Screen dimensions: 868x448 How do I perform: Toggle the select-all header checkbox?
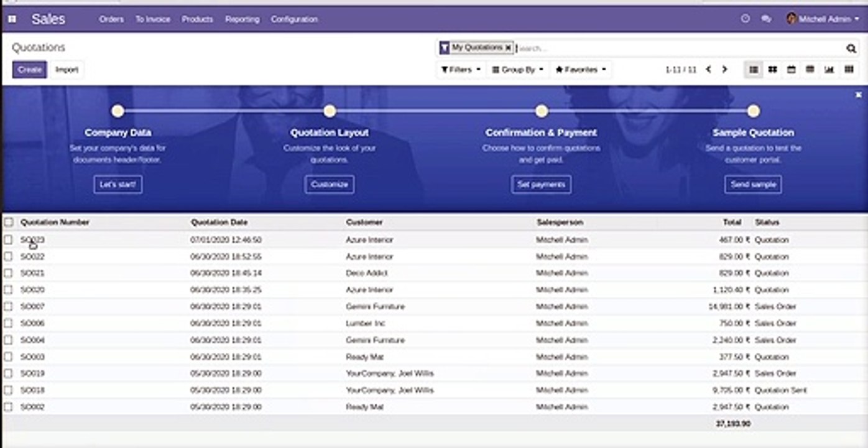9,222
